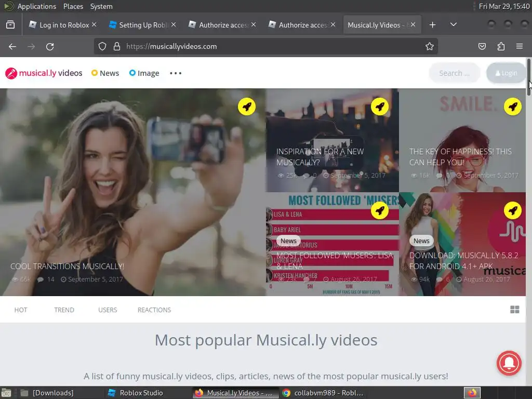
Task: Open the Save to Pocket icon
Action: click(482, 46)
